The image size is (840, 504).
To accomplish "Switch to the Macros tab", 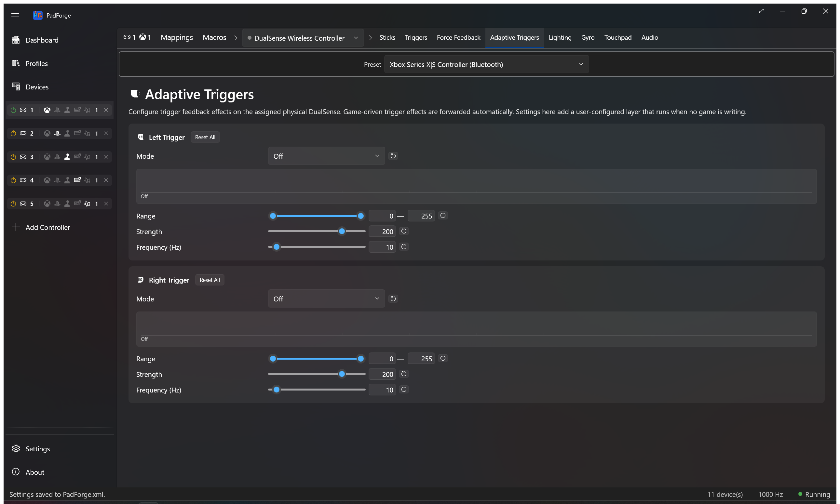I will tap(214, 37).
